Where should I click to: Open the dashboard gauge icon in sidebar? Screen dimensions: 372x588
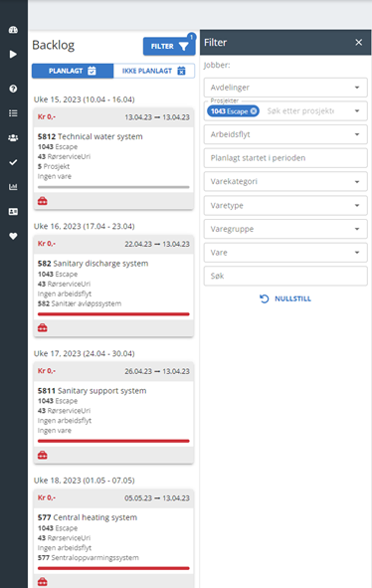(13, 30)
